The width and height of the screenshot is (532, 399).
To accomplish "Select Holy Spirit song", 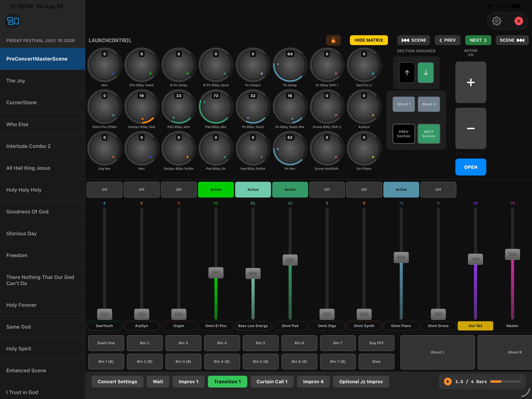I will (43, 349).
